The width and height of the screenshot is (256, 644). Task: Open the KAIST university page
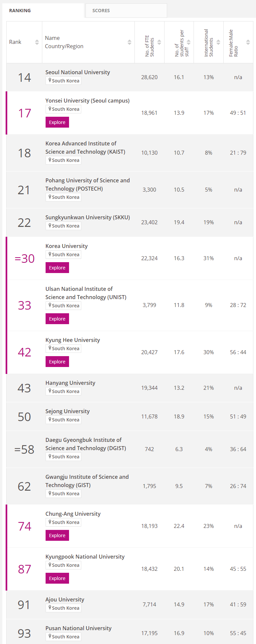pos(85,147)
